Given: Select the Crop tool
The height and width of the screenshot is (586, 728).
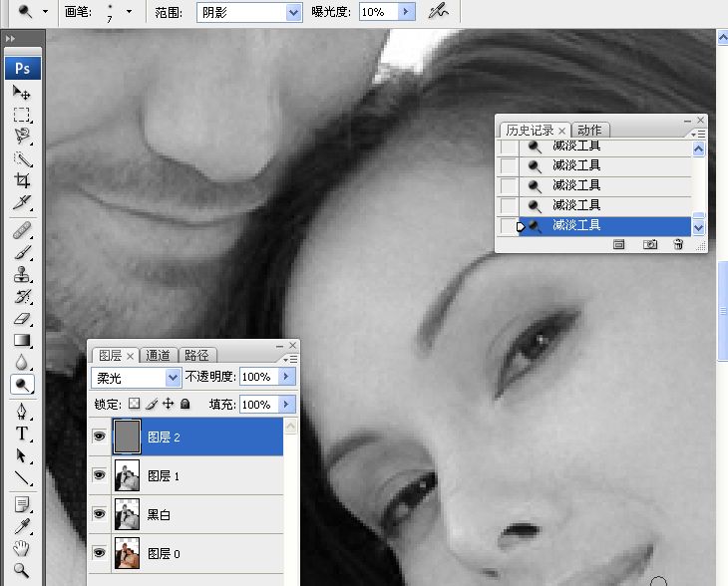Looking at the screenshot, I should click(x=21, y=180).
